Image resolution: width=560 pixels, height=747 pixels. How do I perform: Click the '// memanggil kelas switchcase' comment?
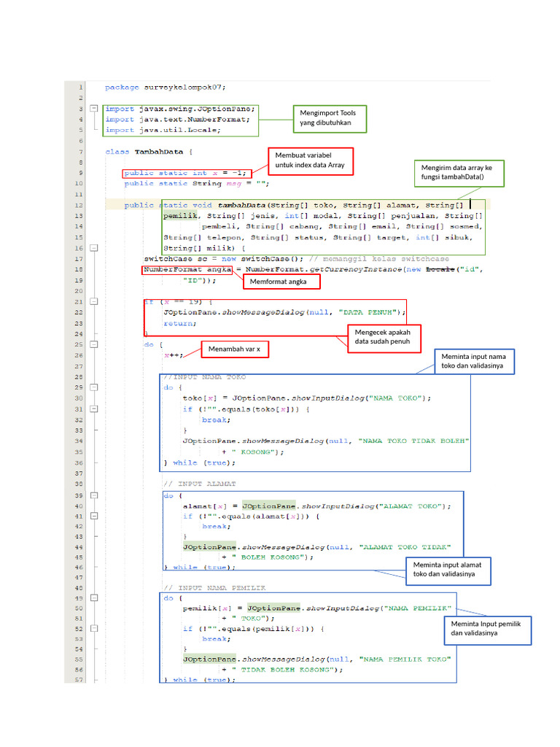[x=379, y=259]
